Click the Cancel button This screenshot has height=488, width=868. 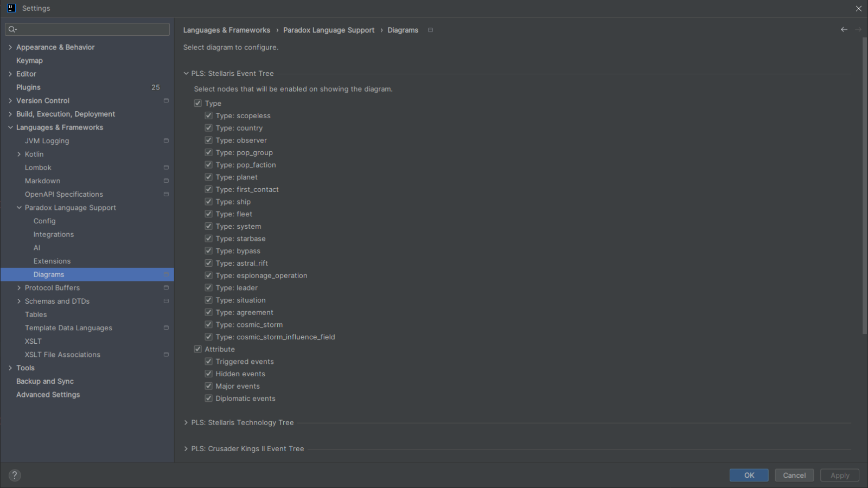pyautogui.click(x=794, y=476)
